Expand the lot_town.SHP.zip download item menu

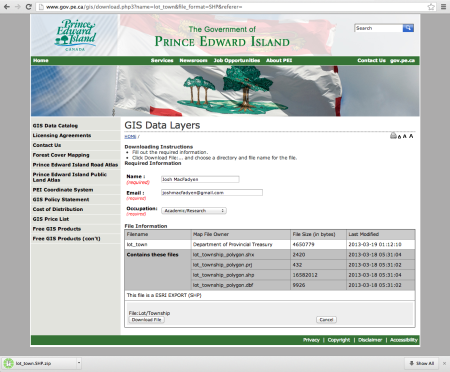point(79,363)
